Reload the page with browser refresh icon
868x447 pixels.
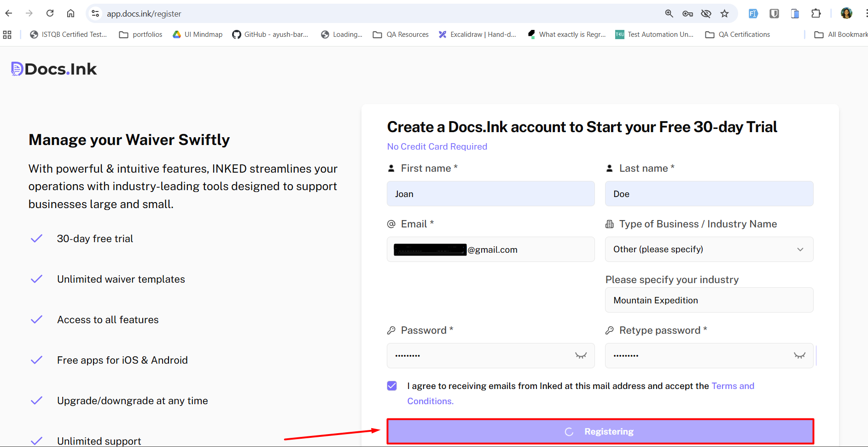coord(50,13)
